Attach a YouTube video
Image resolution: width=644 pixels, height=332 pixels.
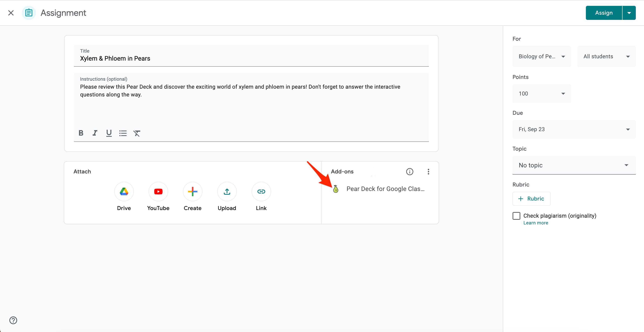coord(158,191)
